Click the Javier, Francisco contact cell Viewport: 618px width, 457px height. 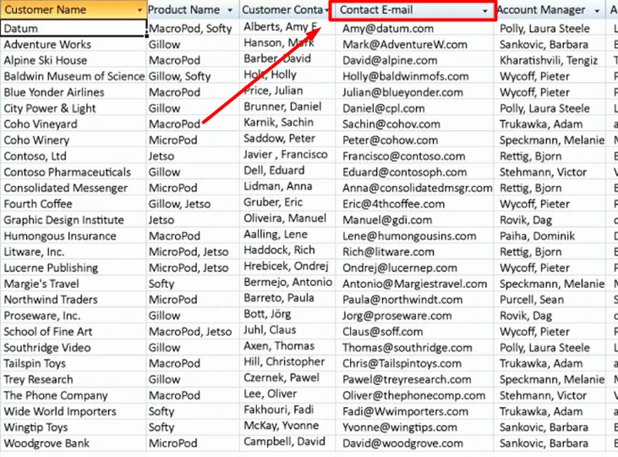coord(287,154)
